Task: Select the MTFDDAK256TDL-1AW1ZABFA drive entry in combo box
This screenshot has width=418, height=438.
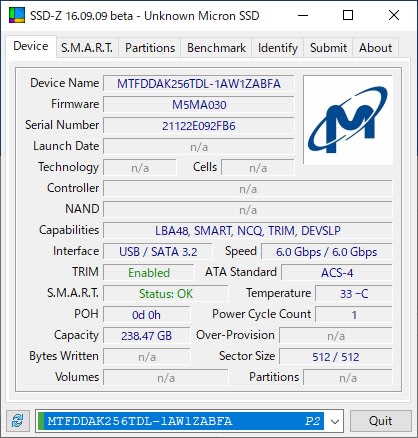Action: pyautogui.click(x=182, y=421)
